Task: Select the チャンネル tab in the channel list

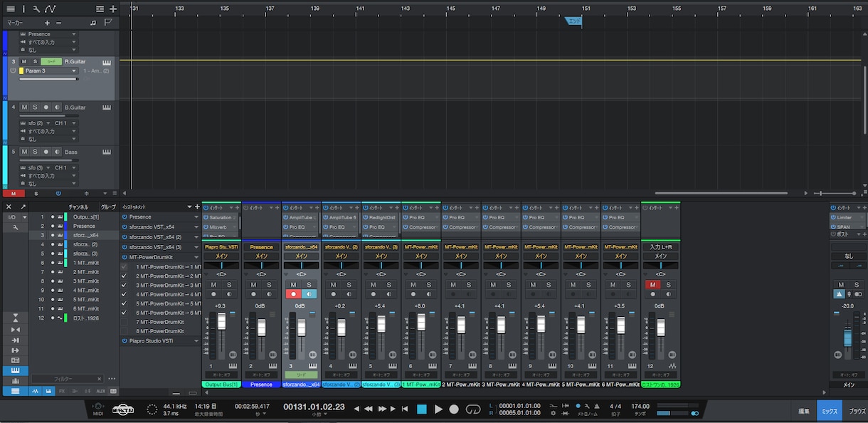Action: tap(78, 207)
